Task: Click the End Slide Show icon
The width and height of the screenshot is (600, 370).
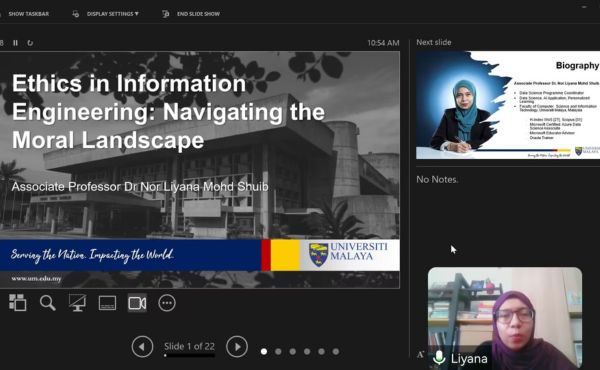Action: (x=165, y=14)
